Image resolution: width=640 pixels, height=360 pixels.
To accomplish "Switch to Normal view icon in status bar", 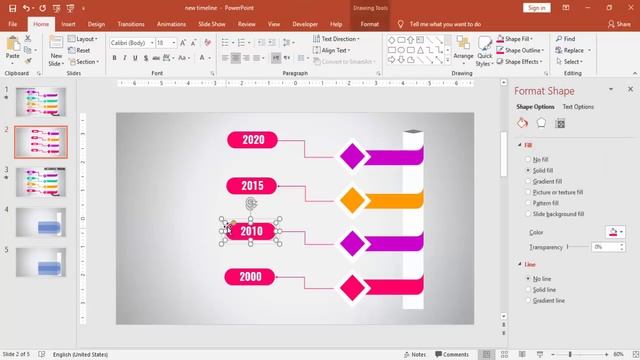I will pyautogui.click(x=487, y=354).
